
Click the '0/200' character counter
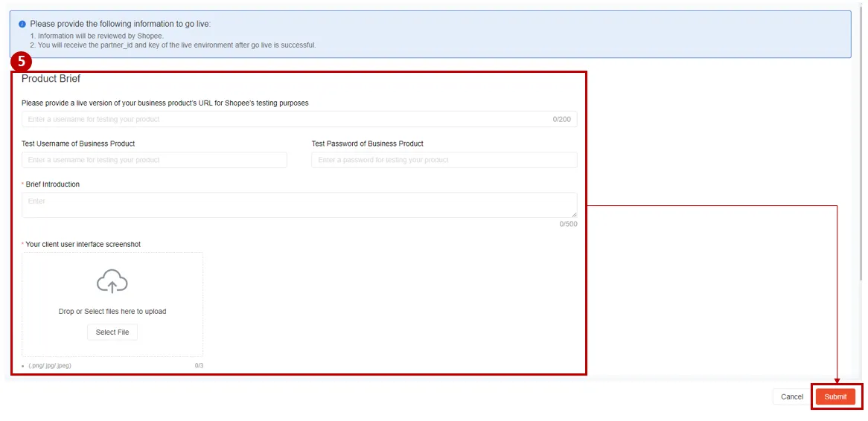pos(562,120)
